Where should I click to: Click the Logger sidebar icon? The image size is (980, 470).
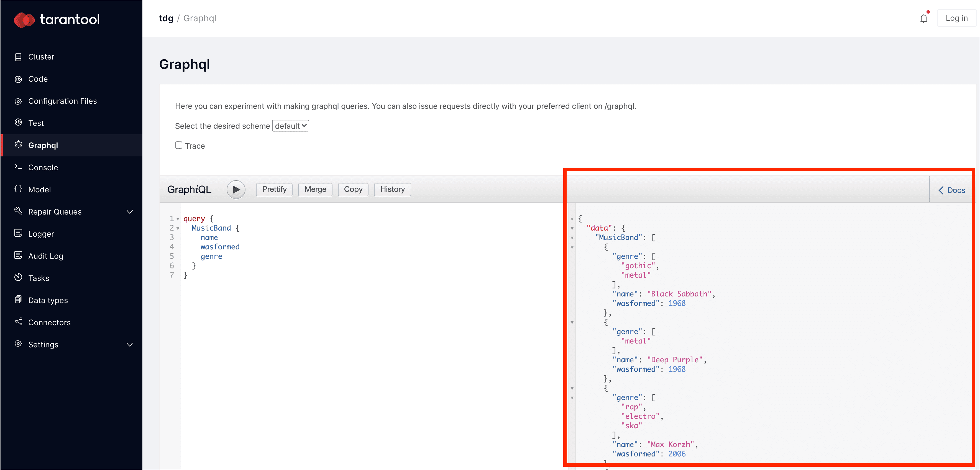coord(18,233)
